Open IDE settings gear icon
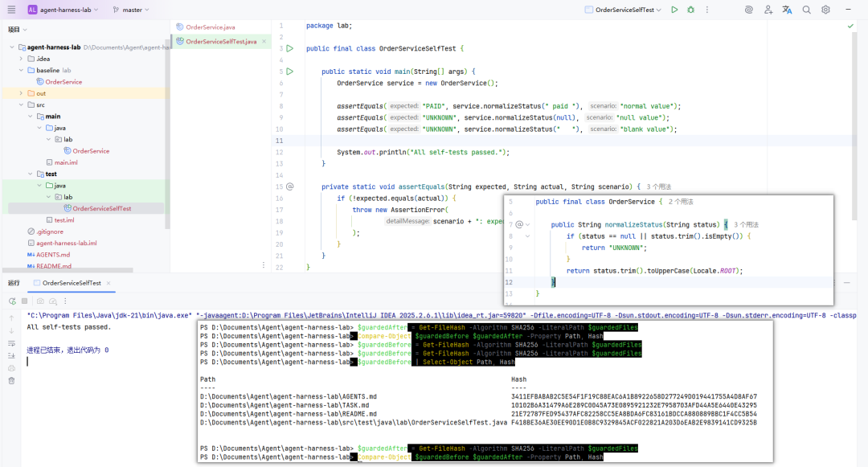Viewport: 868px width, 467px height. pyautogui.click(x=825, y=10)
